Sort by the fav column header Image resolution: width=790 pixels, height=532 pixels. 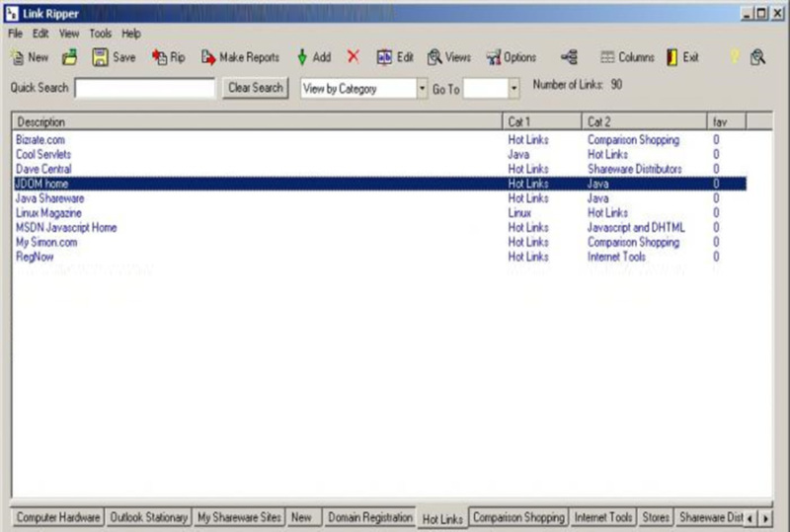(727, 122)
